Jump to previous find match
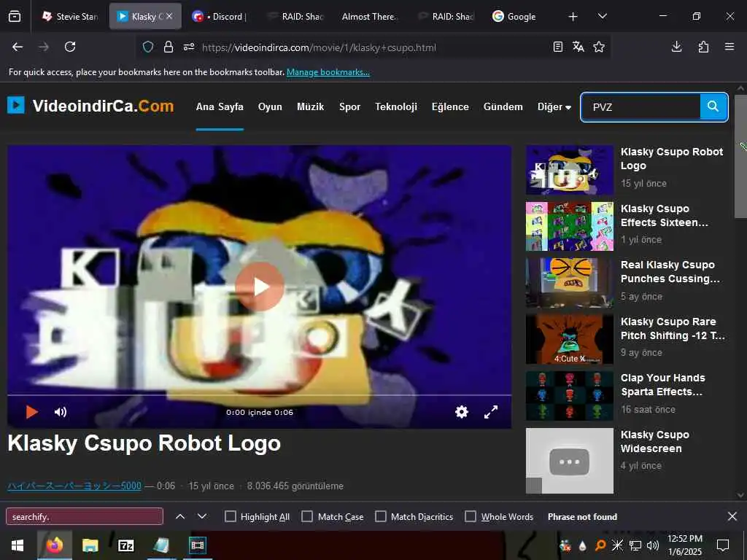This screenshot has height=560, width=747. [x=180, y=517]
